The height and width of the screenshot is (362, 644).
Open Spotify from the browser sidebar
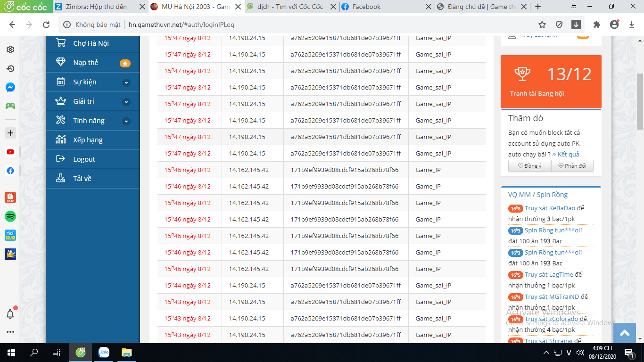click(10, 216)
